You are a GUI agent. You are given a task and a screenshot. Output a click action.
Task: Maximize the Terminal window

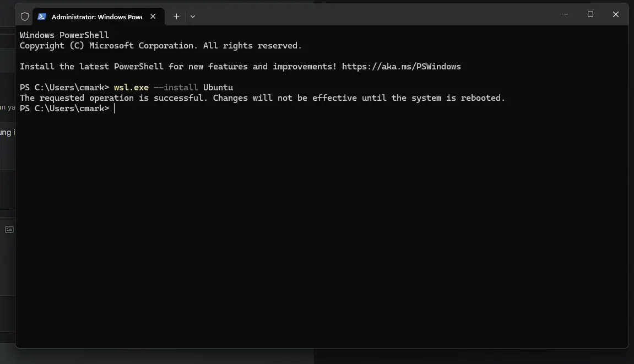coord(590,14)
